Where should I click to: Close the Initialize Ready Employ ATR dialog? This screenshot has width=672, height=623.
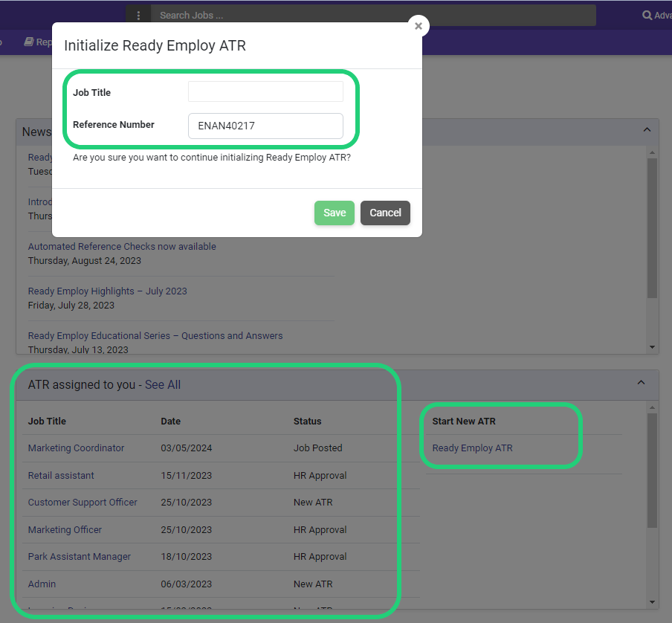(419, 26)
